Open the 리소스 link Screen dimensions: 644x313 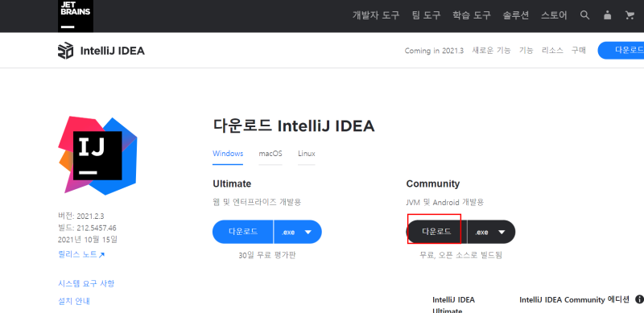(552, 51)
